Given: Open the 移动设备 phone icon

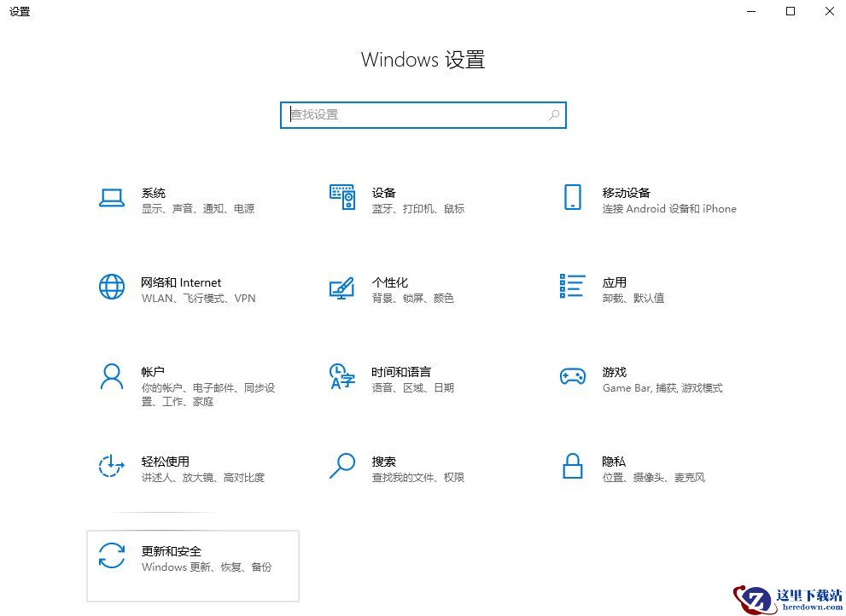Looking at the screenshot, I should 573,197.
